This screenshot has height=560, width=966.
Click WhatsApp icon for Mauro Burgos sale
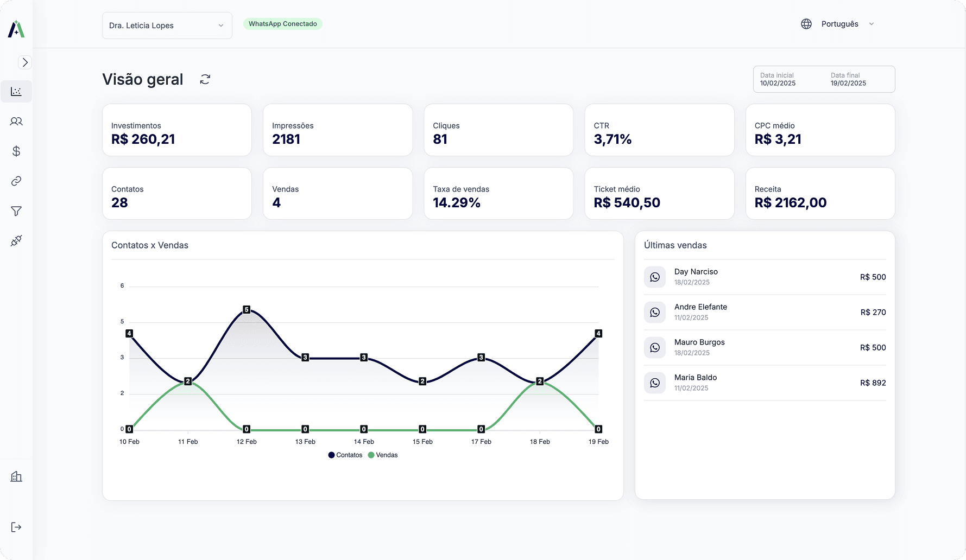tap(655, 348)
